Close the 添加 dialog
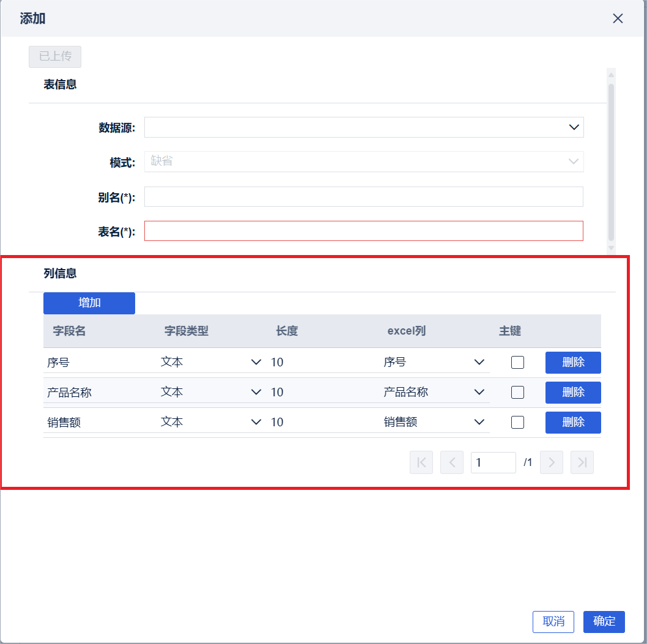This screenshot has height=644, width=647. 618,18
